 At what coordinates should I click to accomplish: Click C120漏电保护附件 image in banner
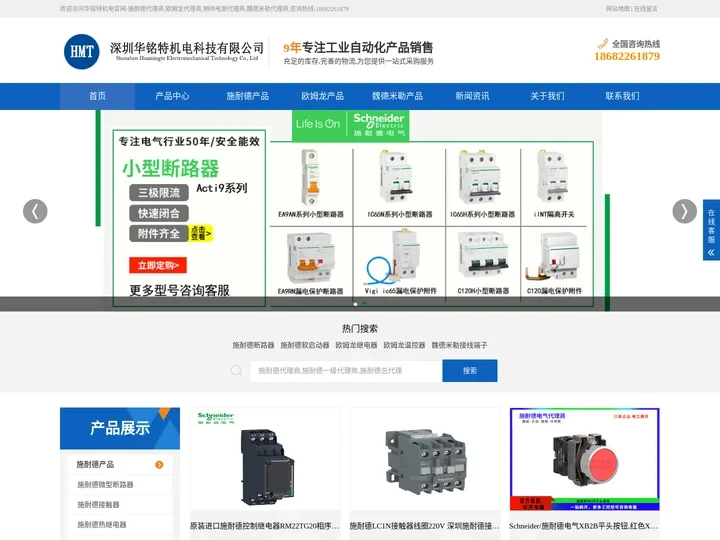(553, 257)
